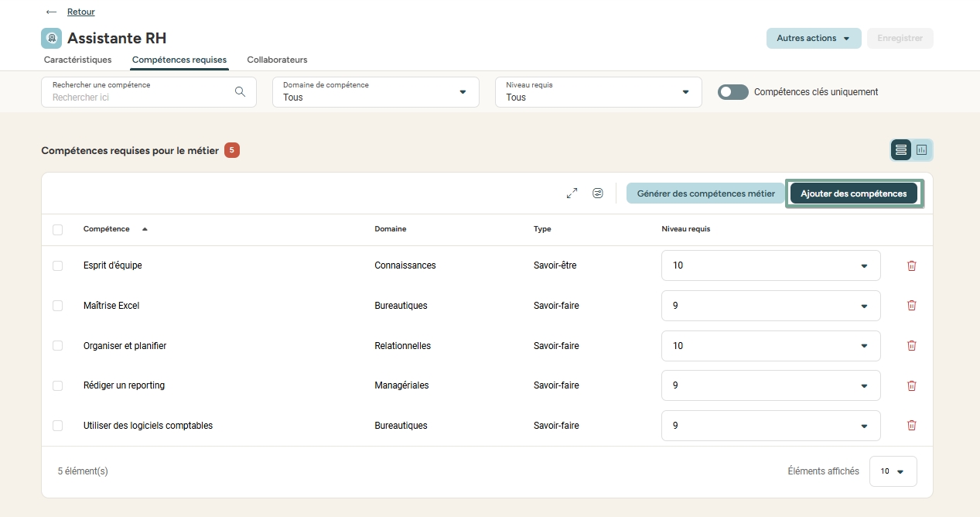Open the column settings icon
Viewport: 980px width, 517px height.
[x=598, y=193]
